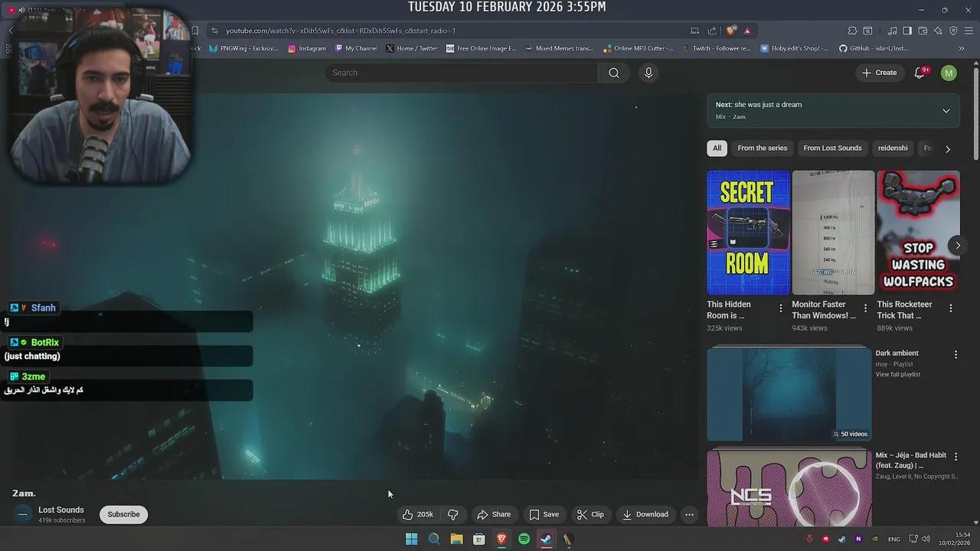The width and height of the screenshot is (980, 551).
Task: Expand the Next: she was just a dream queue
Action: 946,111
